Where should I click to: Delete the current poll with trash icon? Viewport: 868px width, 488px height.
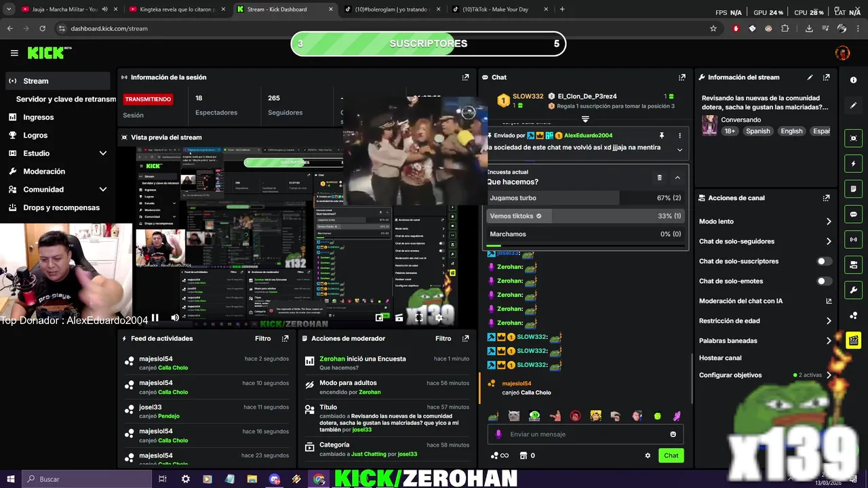(659, 178)
